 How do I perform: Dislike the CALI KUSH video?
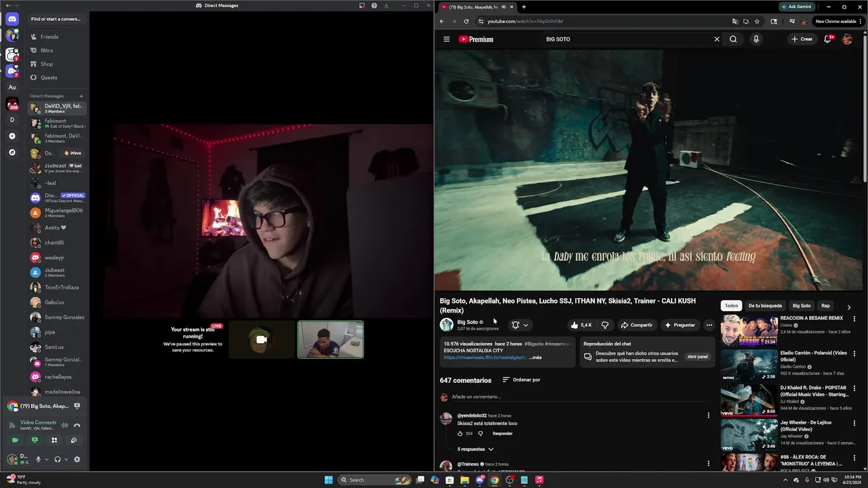pos(605,325)
